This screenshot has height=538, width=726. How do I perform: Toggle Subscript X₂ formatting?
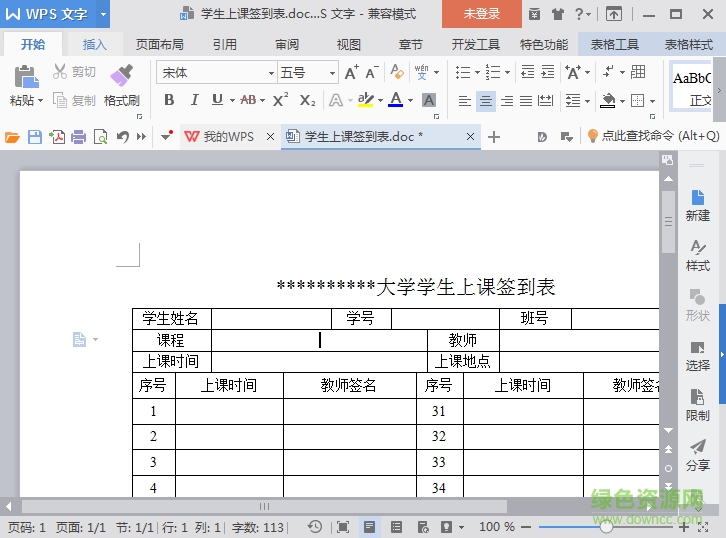307,100
